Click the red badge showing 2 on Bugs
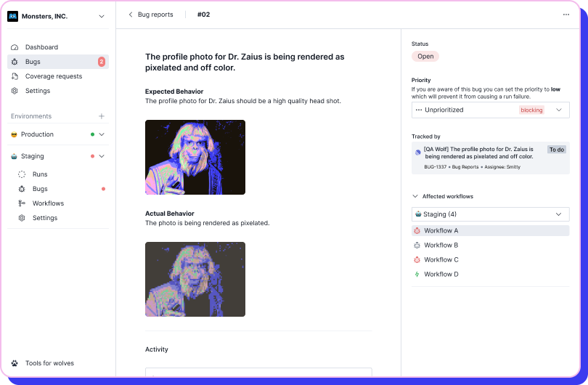The height and width of the screenshot is (385, 588). coord(102,62)
